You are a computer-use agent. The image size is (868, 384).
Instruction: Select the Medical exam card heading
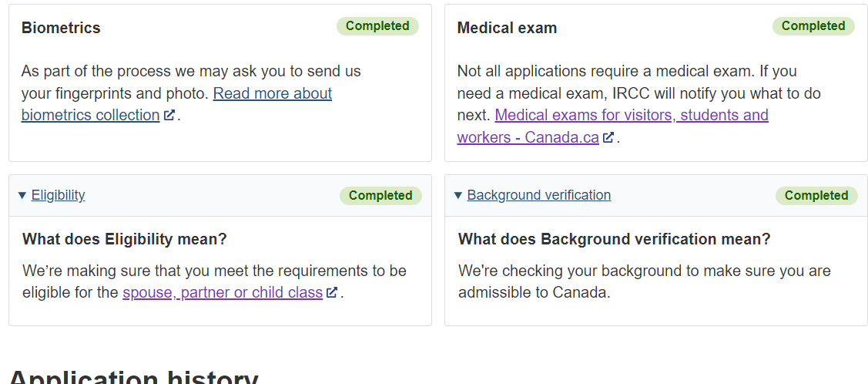[x=507, y=28]
